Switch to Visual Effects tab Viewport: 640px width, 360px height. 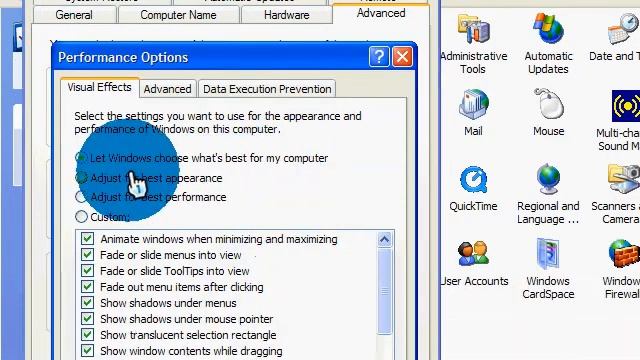pos(99,87)
